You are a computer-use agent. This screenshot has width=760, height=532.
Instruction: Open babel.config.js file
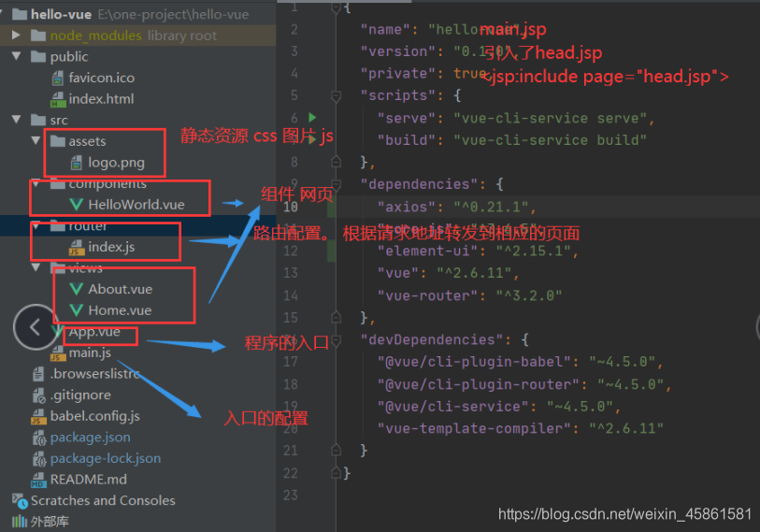95,416
